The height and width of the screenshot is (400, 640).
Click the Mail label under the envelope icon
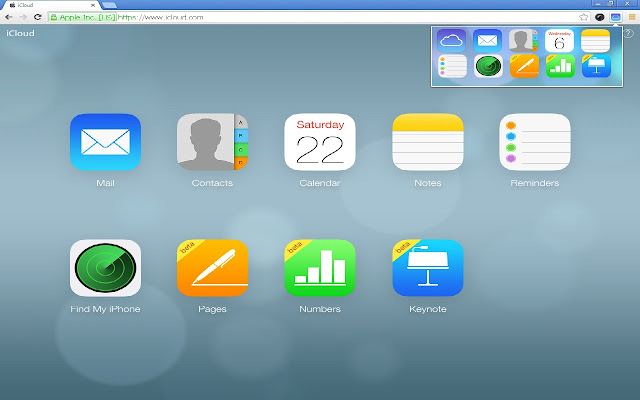[105, 183]
